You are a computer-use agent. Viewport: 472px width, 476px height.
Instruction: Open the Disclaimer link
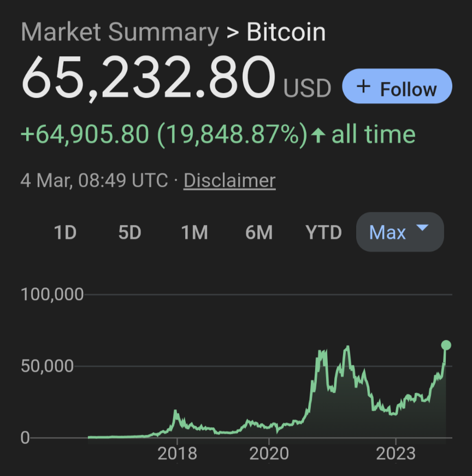click(229, 181)
